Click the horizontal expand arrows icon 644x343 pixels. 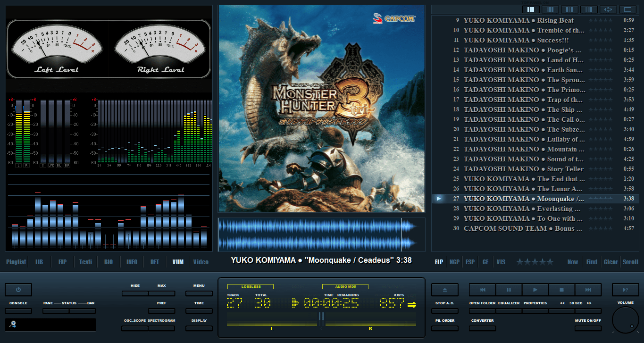608,9
